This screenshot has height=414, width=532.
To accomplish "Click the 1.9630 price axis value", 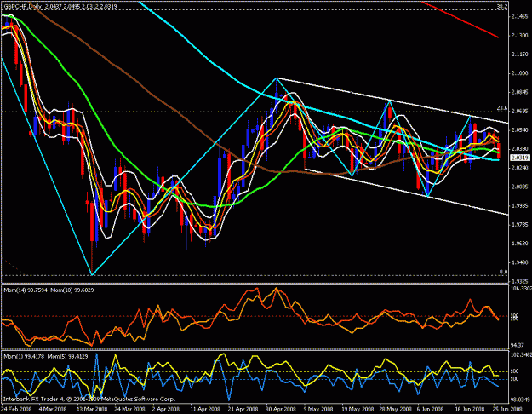I will click(519, 244).
